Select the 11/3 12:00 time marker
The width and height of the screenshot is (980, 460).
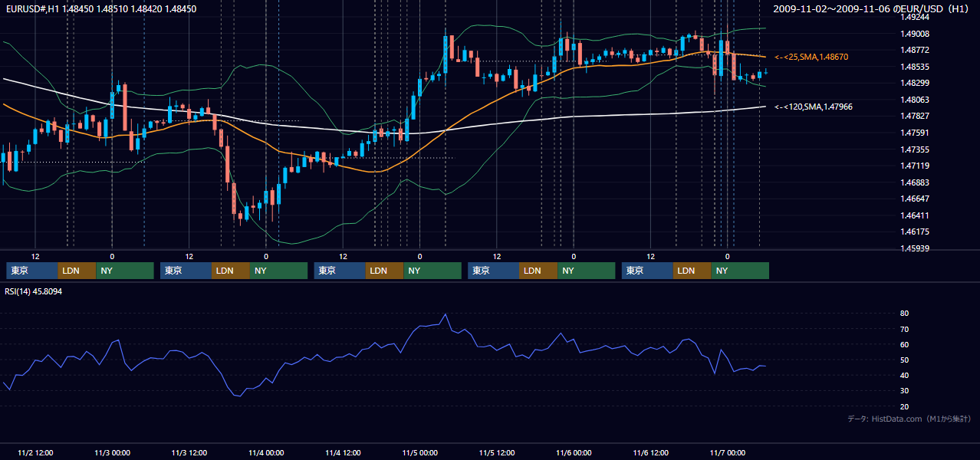point(189,452)
